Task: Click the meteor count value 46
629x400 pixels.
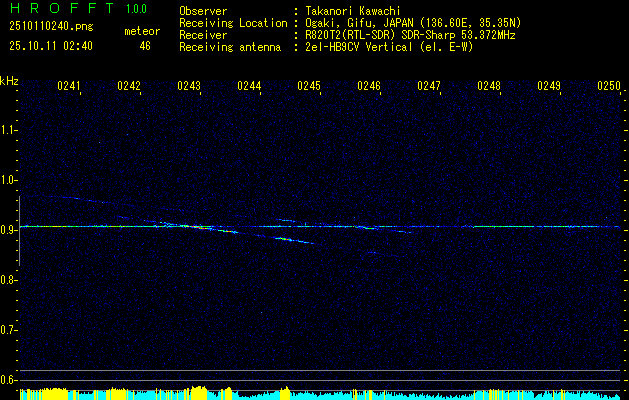Action: coord(145,46)
